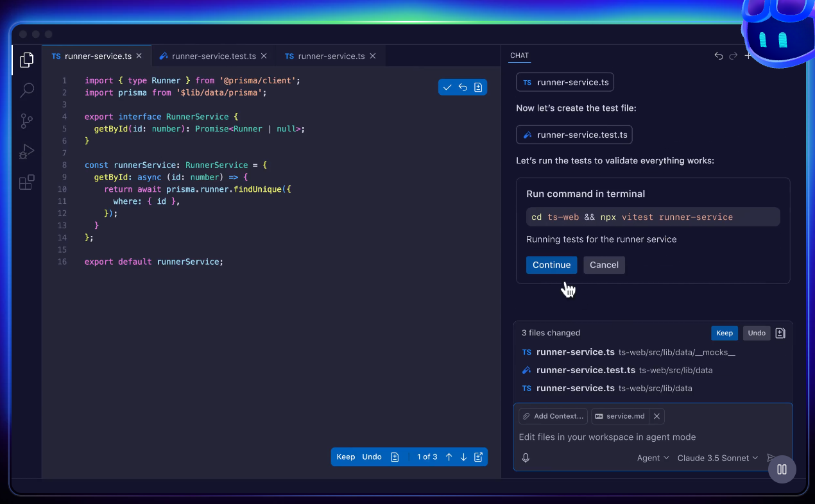Click Add Context button

pos(553,416)
